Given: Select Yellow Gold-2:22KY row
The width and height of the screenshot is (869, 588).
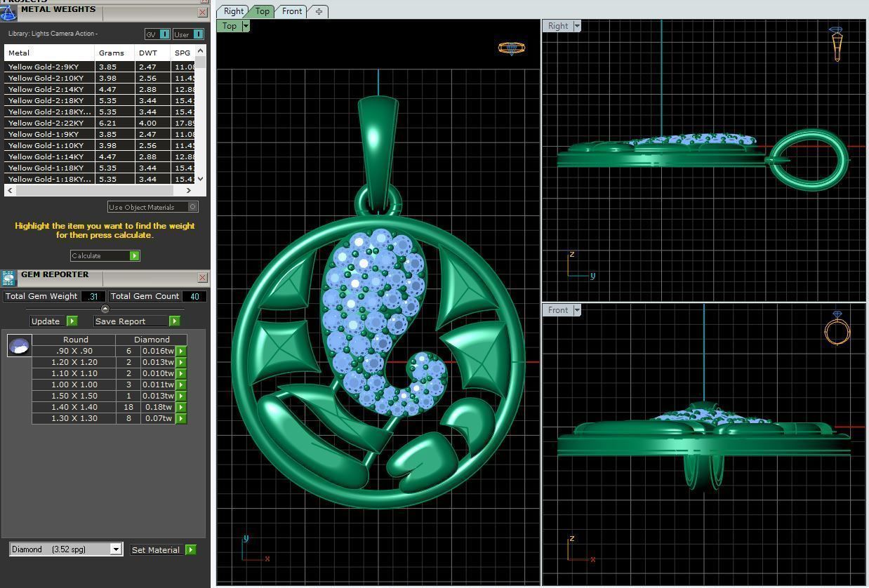Looking at the screenshot, I should [x=100, y=123].
